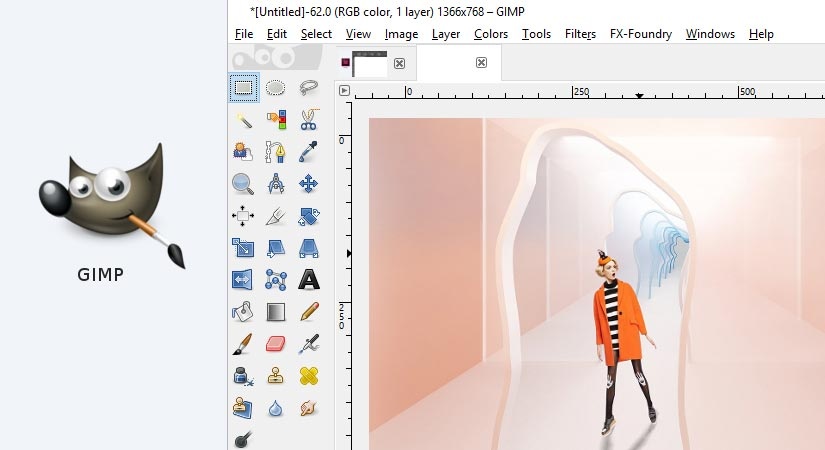Activate the Bucket Fill tool
The height and width of the screenshot is (450, 825).
(244, 312)
